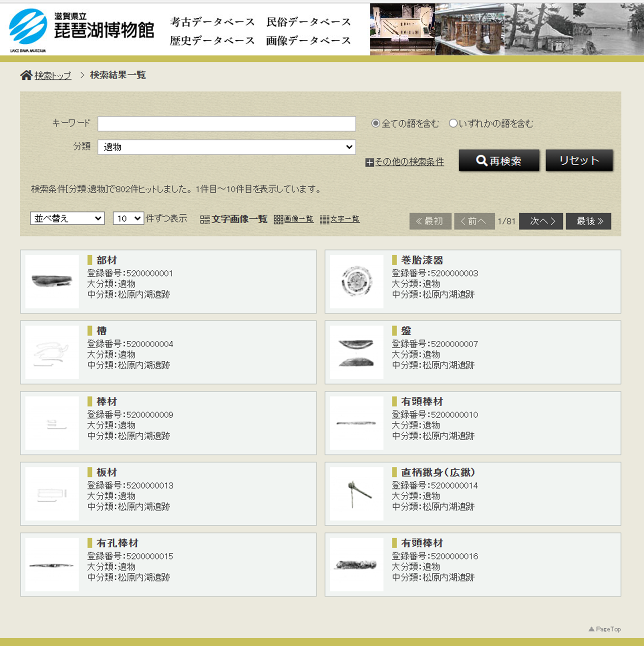Click inside the キーワード search field
Screen dimensions: 644x646
tap(226, 123)
